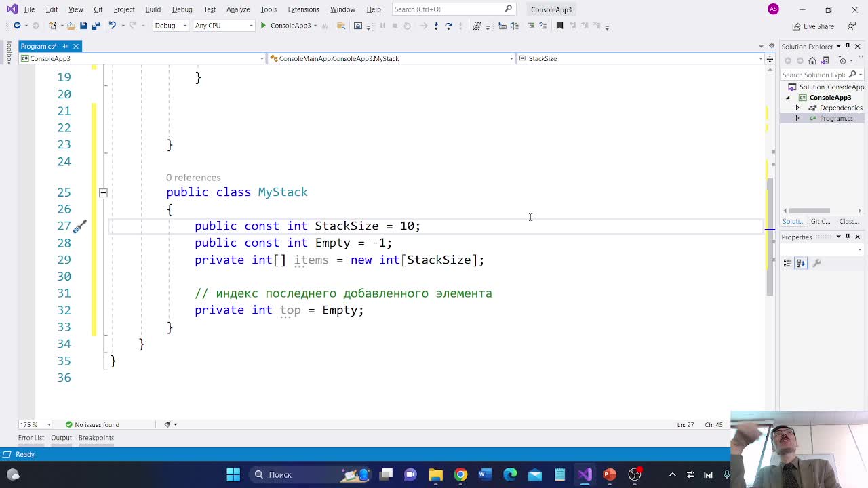The image size is (868, 488).
Task: Click the Property Pages wrench icon
Action: point(816,263)
